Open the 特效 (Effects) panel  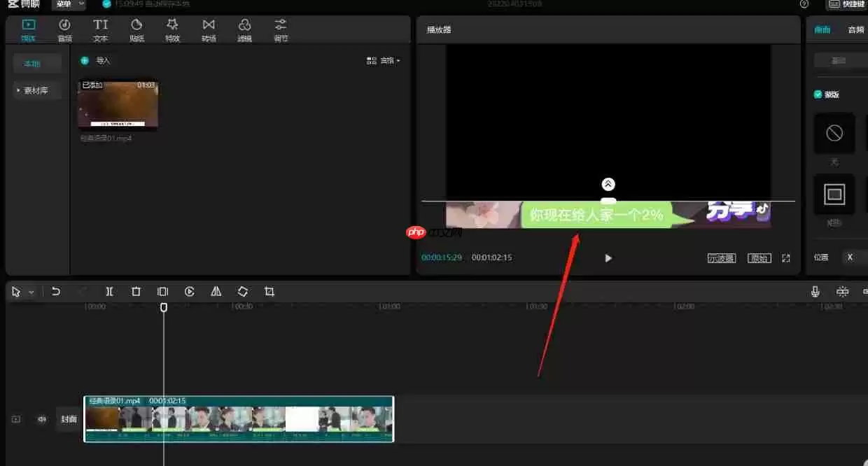172,29
